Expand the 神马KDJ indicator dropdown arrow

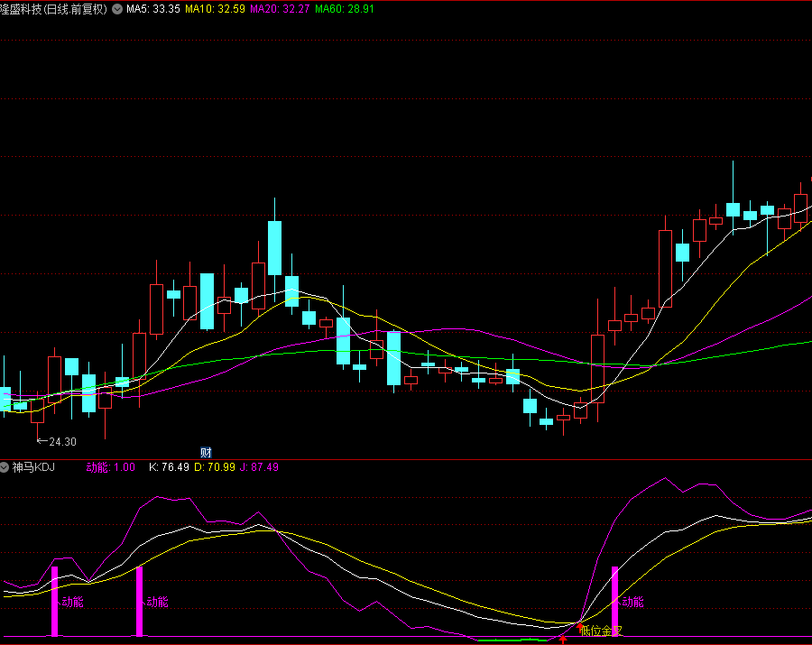pos(5,467)
